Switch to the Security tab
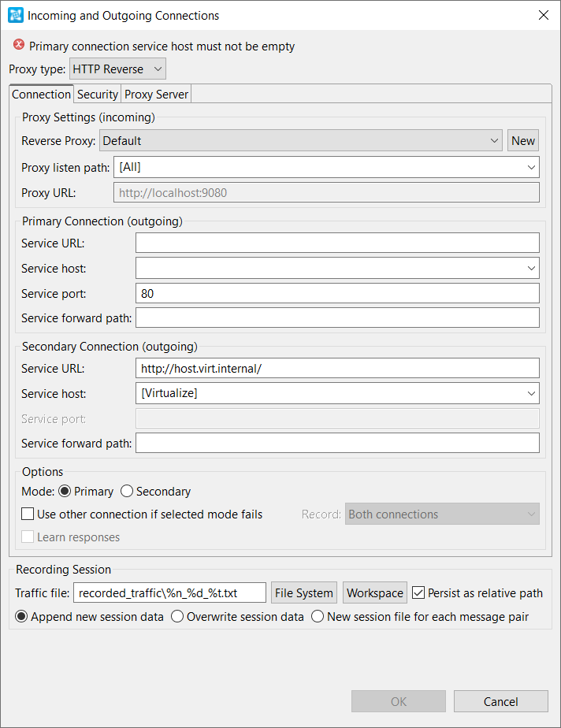This screenshot has height=728, width=561. [98, 95]
